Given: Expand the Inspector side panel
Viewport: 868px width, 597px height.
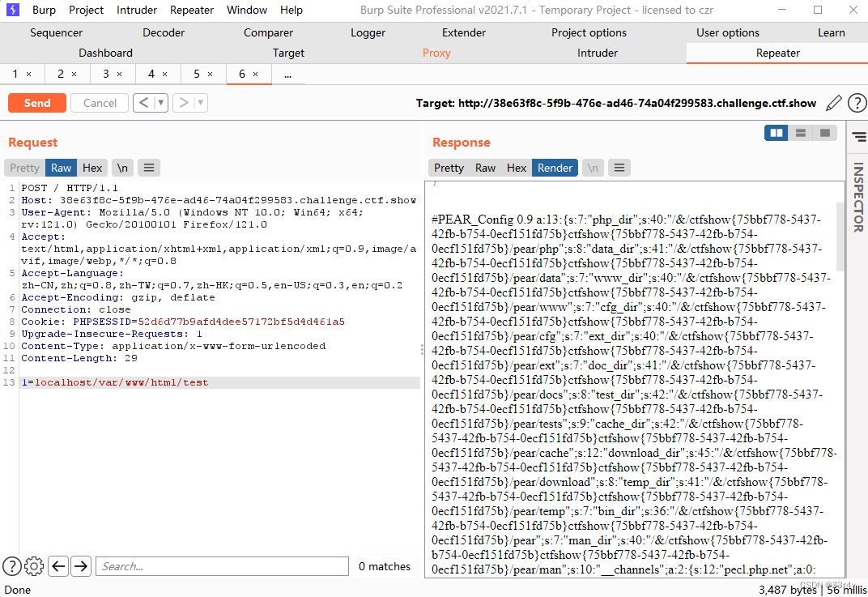Looking at the screenshot, I should tap(858, 197).
